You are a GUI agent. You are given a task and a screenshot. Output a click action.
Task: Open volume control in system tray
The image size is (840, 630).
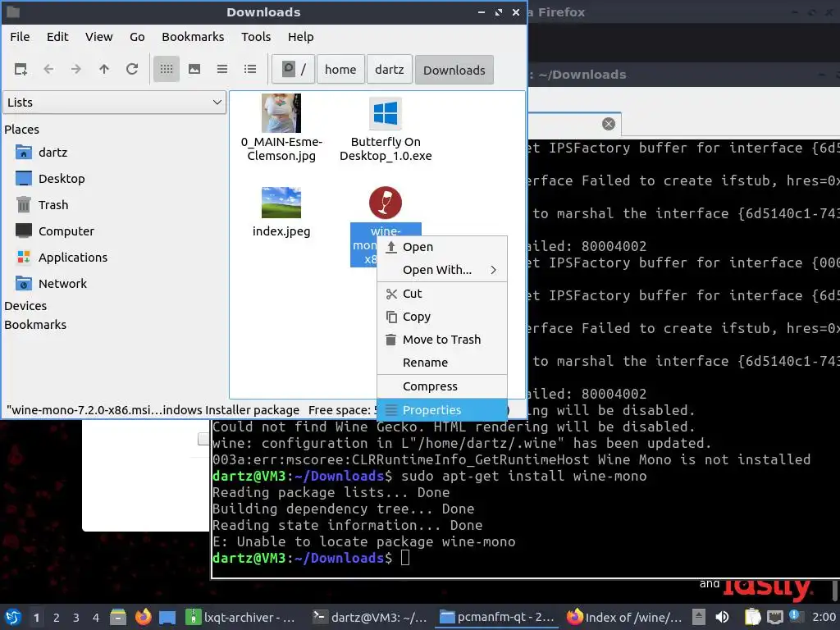coord(722,617)
